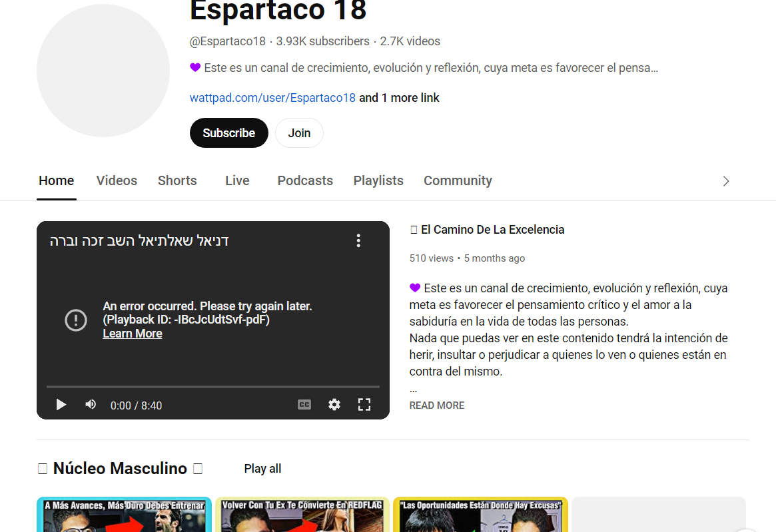Screen dimensions: 776x532
Task: Expand description with READ MORE
Action: click(436, 405)
